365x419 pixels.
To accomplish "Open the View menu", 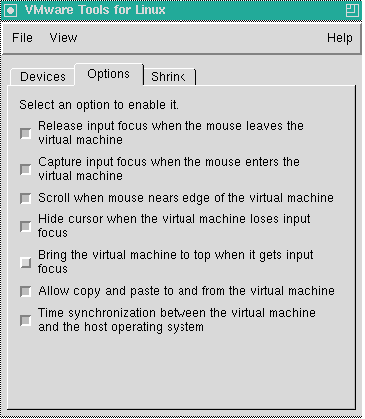I will point(63,38).
